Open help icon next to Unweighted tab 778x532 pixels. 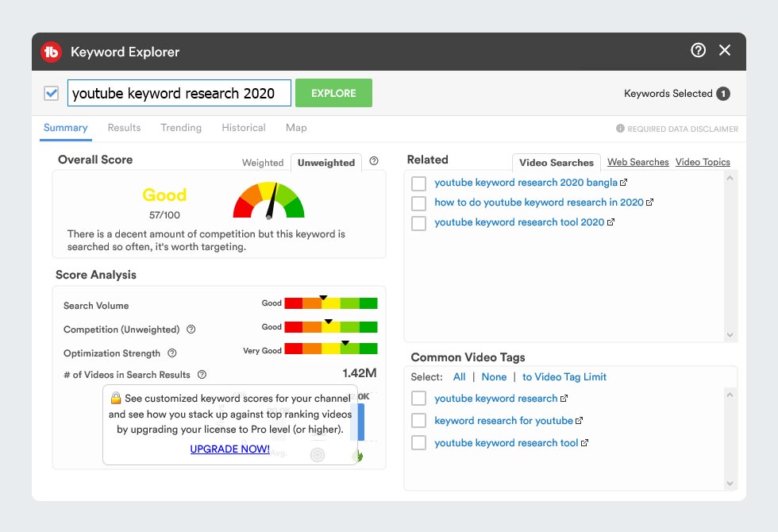coord(374,160)
